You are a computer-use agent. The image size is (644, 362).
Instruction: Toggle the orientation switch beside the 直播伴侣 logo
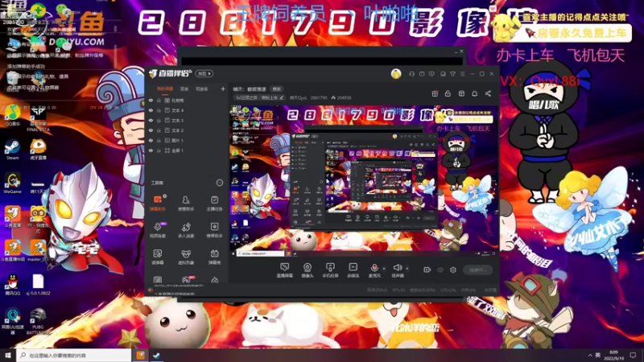204,74
